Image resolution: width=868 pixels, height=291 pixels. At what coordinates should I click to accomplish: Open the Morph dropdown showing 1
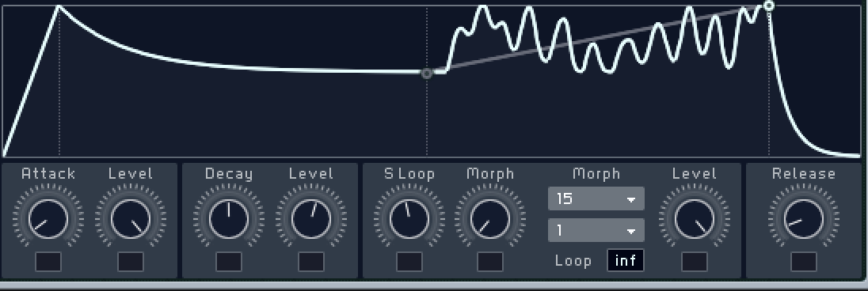pos(596,230)
